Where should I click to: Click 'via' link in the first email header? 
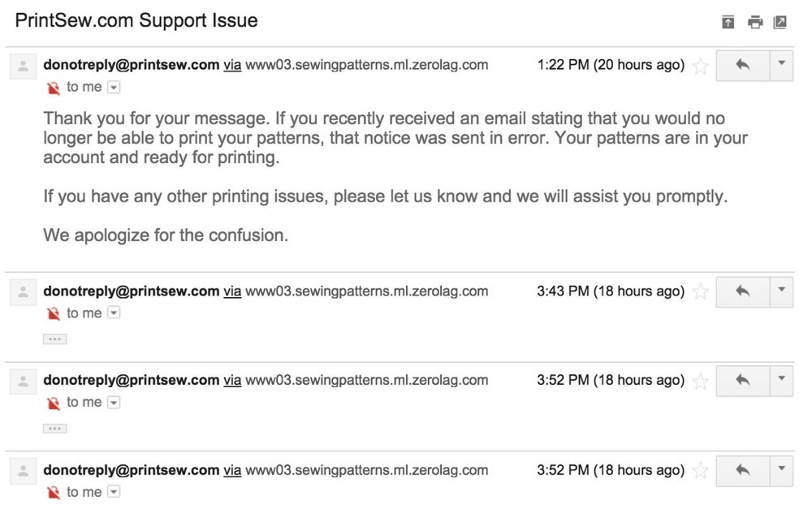tap(232, 65)
